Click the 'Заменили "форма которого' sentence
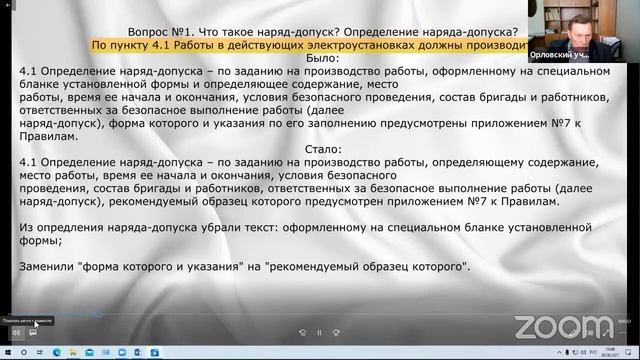Viewport: 640px width, 360px height. (x=245, y=267)
